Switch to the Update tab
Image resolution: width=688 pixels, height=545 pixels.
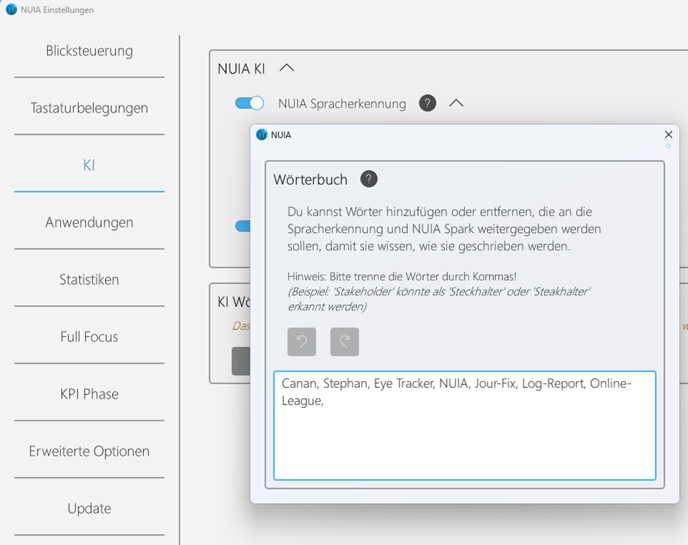coord(89,509)
